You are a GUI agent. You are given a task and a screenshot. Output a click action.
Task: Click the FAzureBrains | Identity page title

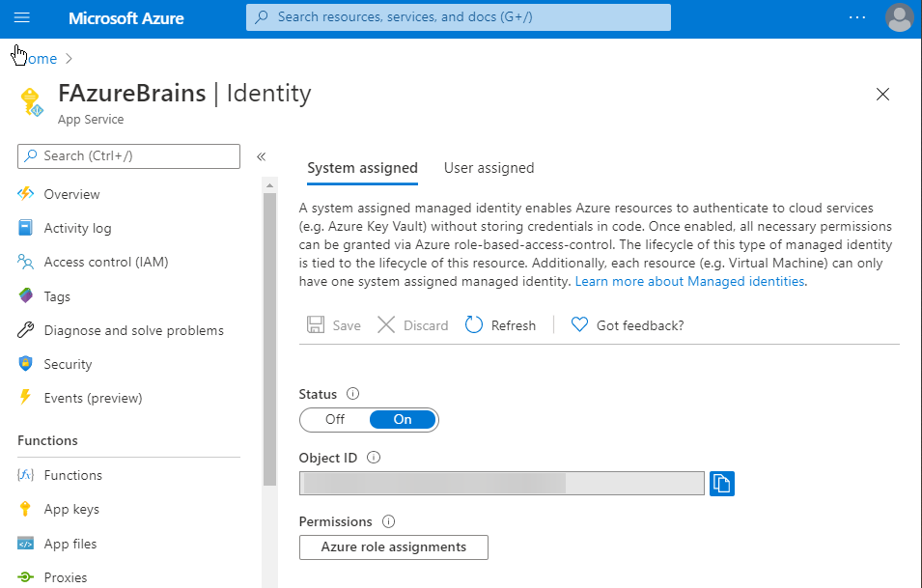(184, 94)
